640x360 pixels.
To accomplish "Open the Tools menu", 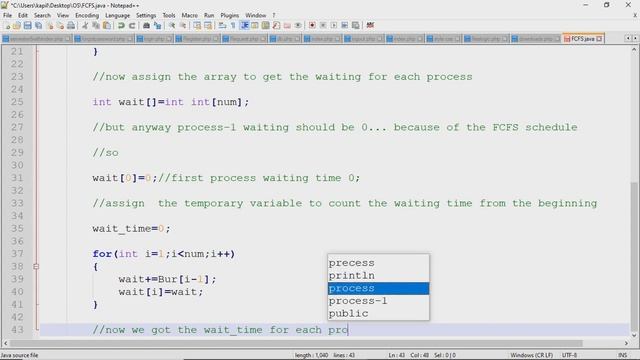I will pyautogui.click(x=169, y=15).
